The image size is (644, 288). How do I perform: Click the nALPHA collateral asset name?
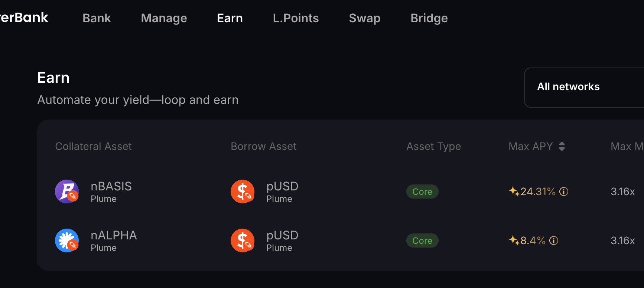click(114, 235)
